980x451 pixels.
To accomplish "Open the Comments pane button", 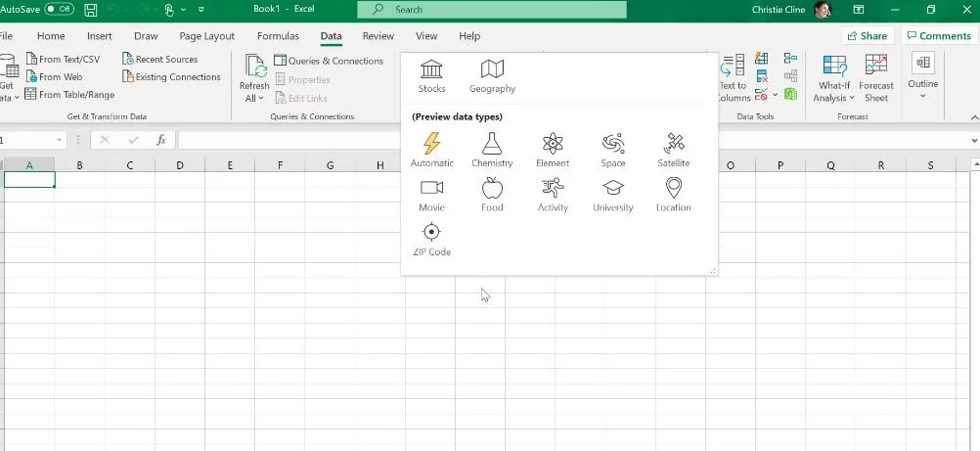I will pos(938,36).
